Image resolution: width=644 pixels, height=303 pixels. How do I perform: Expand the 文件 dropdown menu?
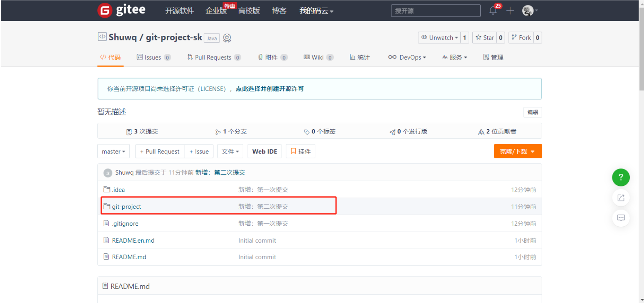click(x=230, y=151)
